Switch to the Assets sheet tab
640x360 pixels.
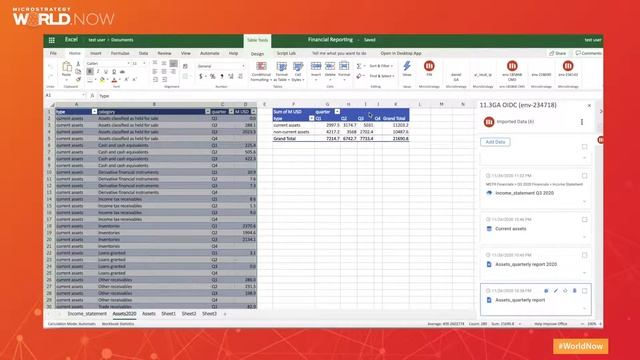coord(149,314)
